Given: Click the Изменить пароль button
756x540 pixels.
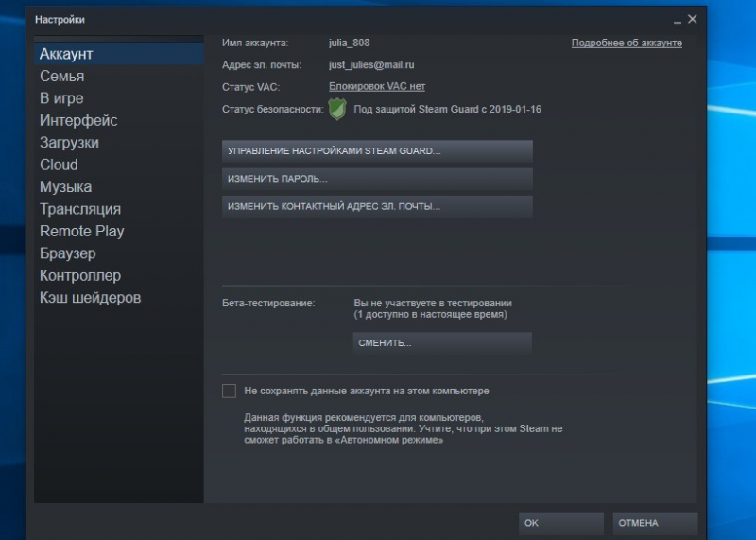Looking at the screenshot, I should 377,179.
